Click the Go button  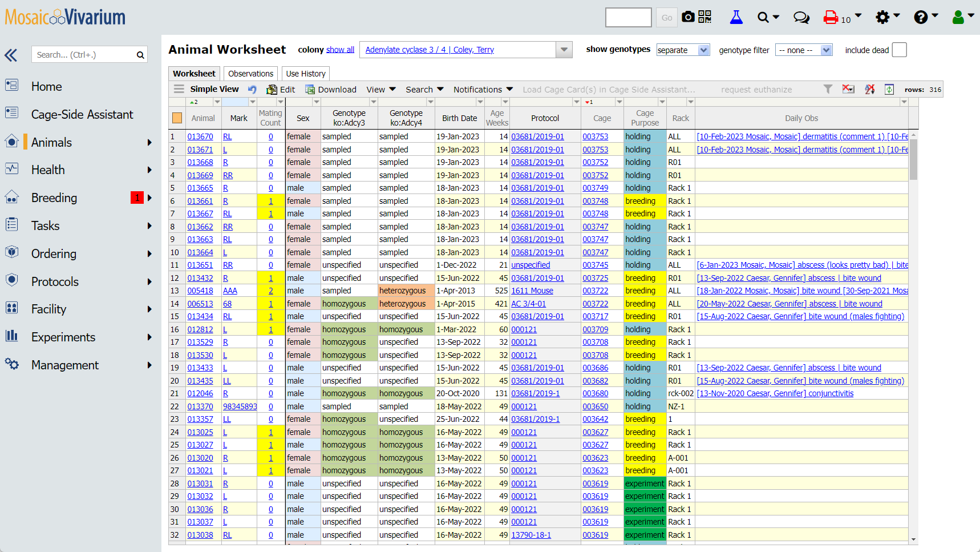point(667,18)
